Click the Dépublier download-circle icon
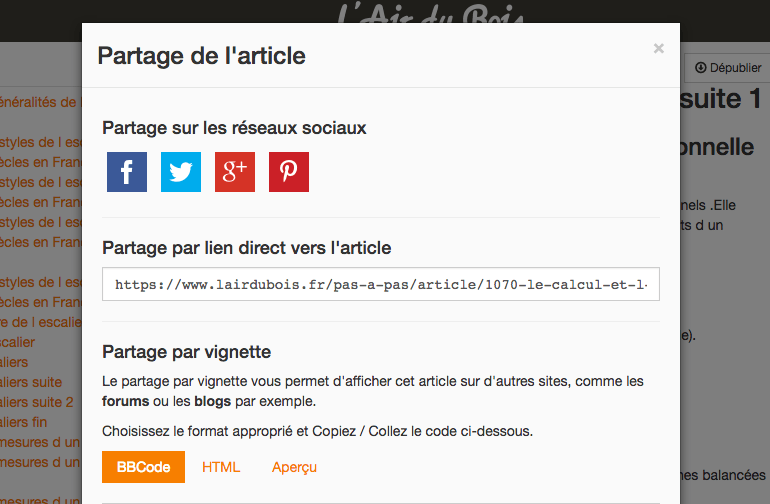 click(700, 68)
